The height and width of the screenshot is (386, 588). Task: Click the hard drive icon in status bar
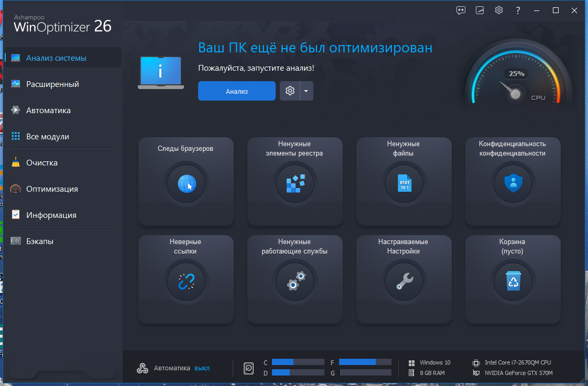[x=248, y=368]
